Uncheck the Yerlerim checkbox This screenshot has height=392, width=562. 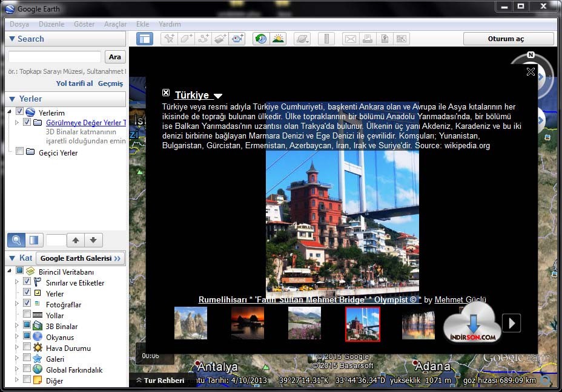click(x=20, y=112)
